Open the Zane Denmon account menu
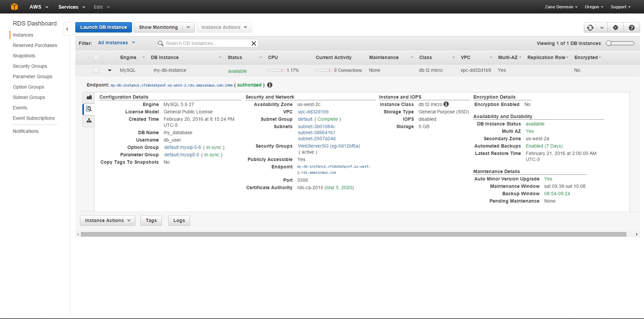Viewport: 644px width, 319px height. coord(561,7)
